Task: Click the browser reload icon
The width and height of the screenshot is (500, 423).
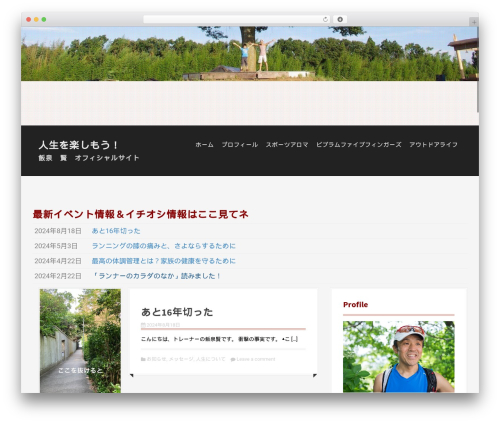Action: (325, 20)
